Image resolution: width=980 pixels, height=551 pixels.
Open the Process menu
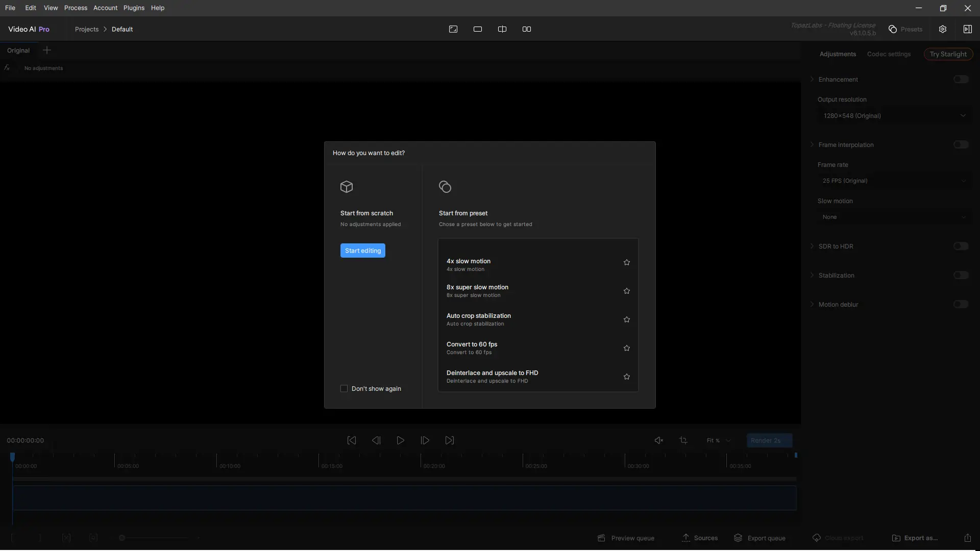click(x=76, y=8)
